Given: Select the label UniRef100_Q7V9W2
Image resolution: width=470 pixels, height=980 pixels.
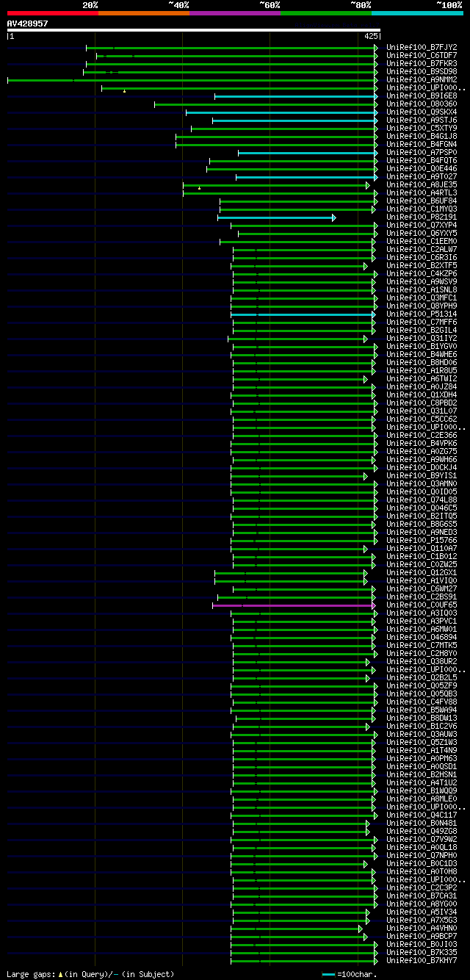Looking at the screenshot, I should pos(422,840).
